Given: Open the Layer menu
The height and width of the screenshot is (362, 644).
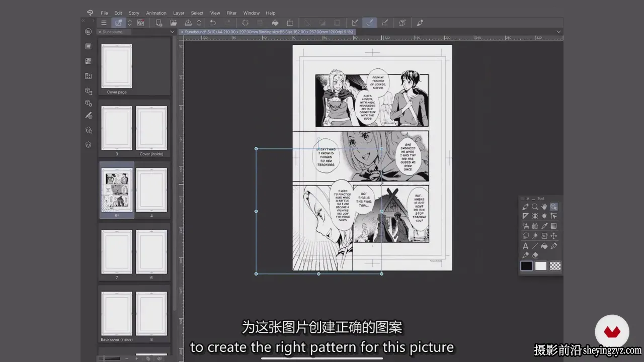Looking at the screenshot, I should click(179, 13).
